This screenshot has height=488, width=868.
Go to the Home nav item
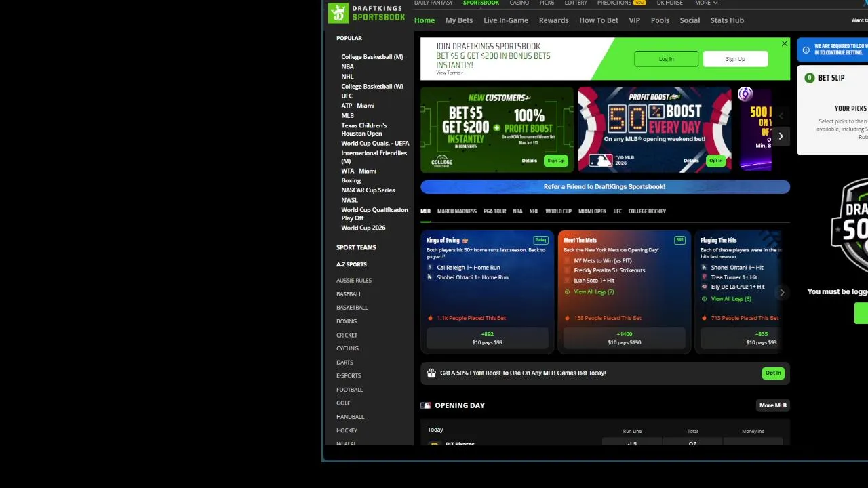pyautogui.click(x=425, y=20)
